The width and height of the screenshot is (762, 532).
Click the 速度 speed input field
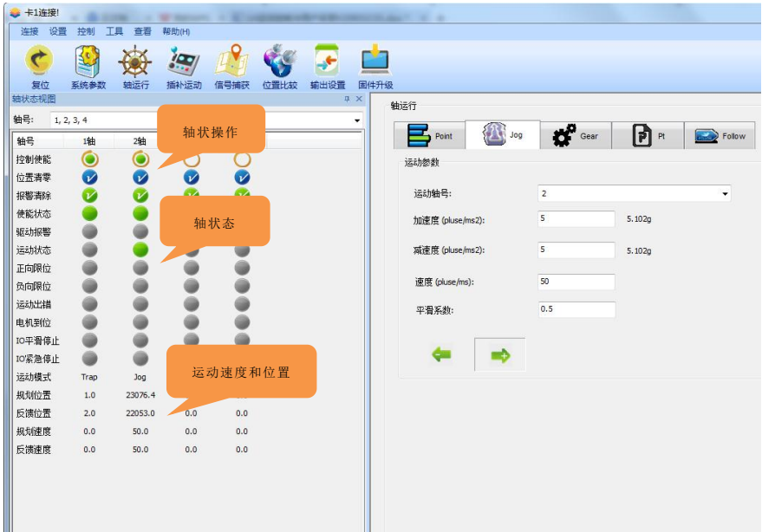coord(576,282)
